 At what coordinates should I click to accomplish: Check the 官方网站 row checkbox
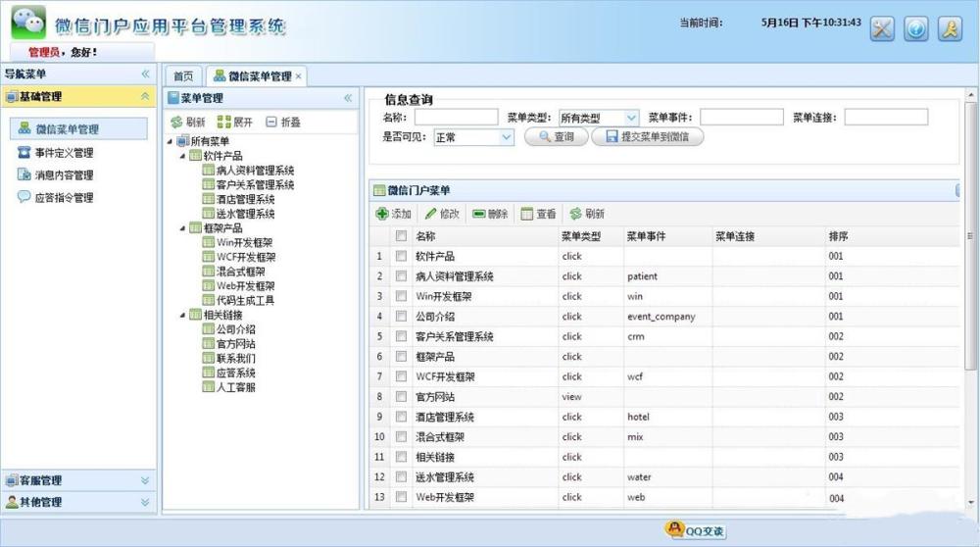[x=401, y=396]
